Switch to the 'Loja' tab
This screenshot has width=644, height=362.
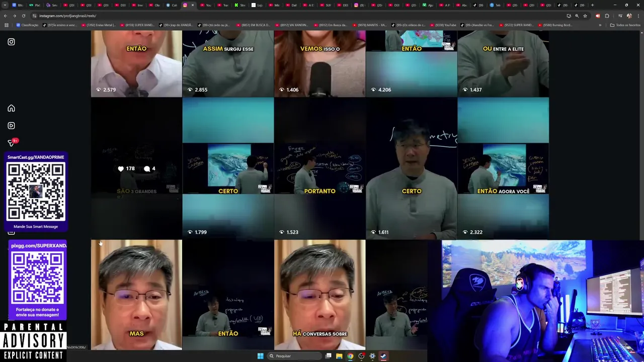(257, 5)
